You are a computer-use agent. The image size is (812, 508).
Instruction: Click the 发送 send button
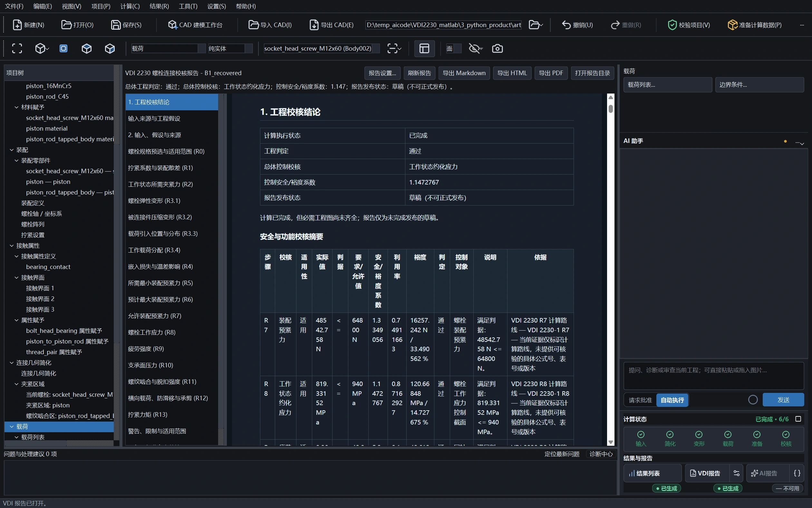tap(783, 400)
